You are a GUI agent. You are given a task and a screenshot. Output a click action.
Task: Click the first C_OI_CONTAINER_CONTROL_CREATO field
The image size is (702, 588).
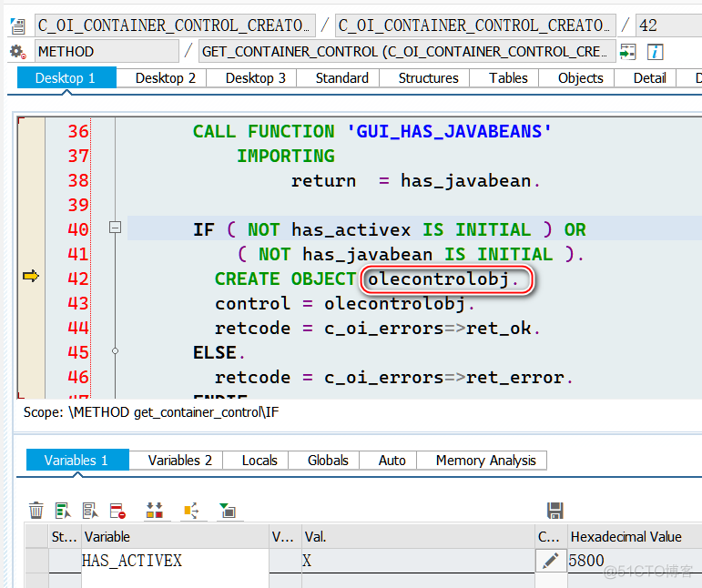tap(175, 25)
